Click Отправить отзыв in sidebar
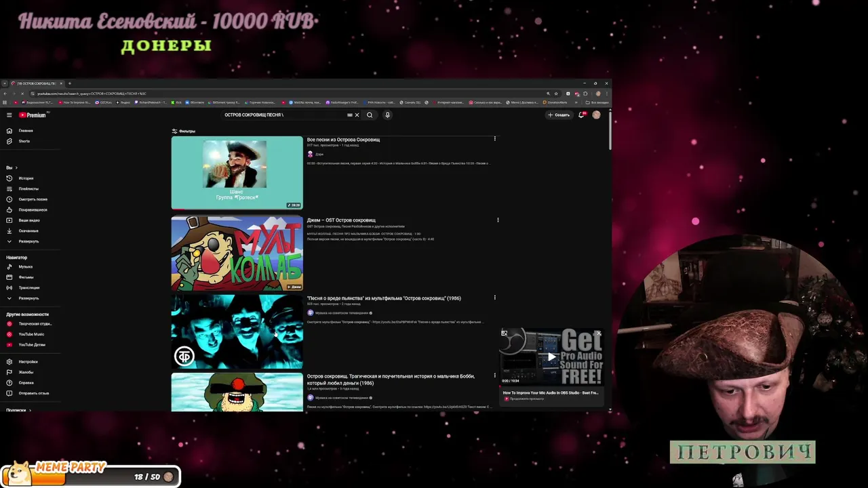 coord(34,393)
